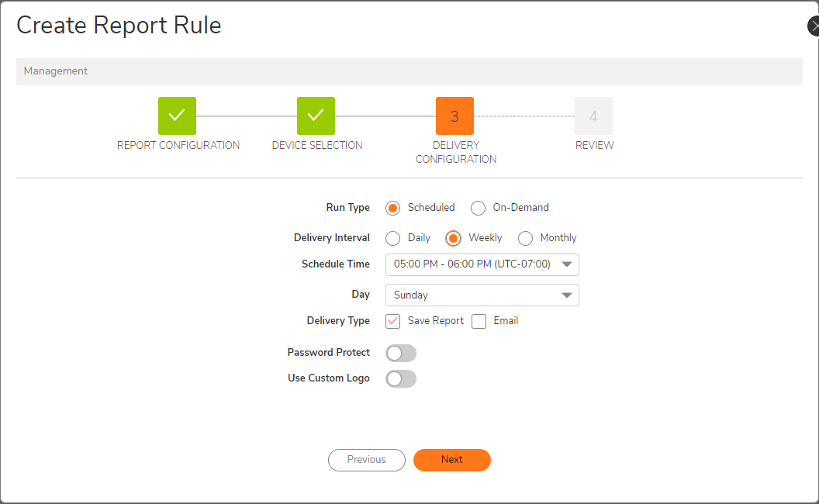Uncheck the Save Report checkbox
The image size is (819, 504).
(393, 321)
